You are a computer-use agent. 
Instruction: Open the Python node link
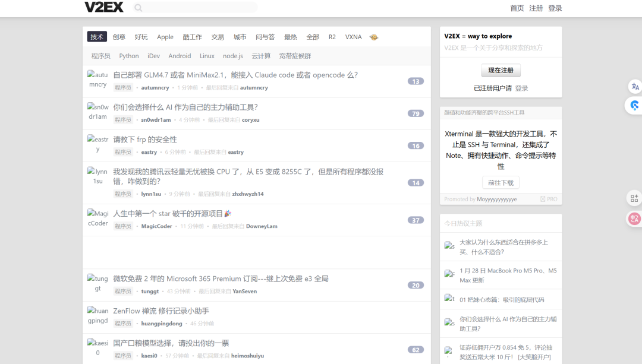coord(129,56)
